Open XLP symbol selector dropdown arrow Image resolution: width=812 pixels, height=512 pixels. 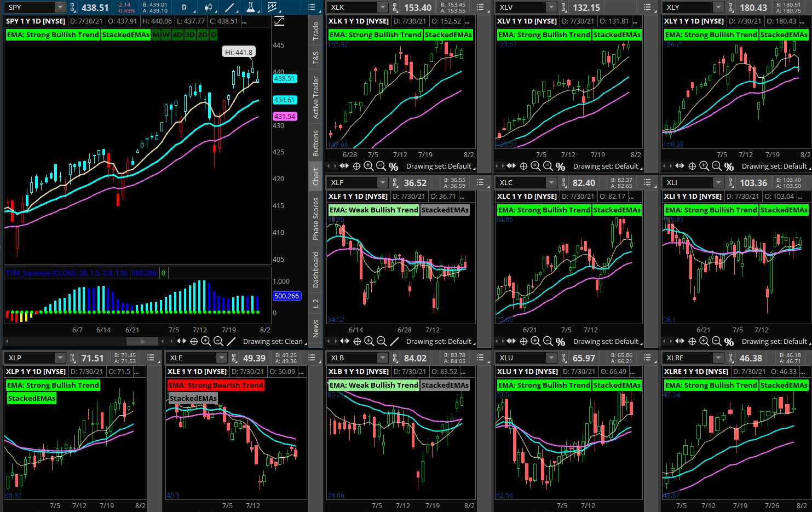60,358
